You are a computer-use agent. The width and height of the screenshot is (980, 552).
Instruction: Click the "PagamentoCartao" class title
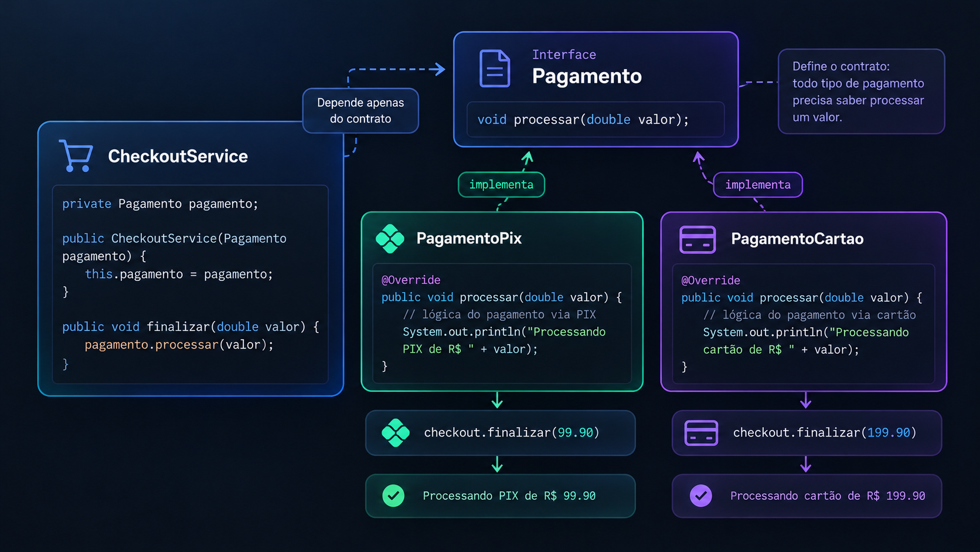(797, 239)
